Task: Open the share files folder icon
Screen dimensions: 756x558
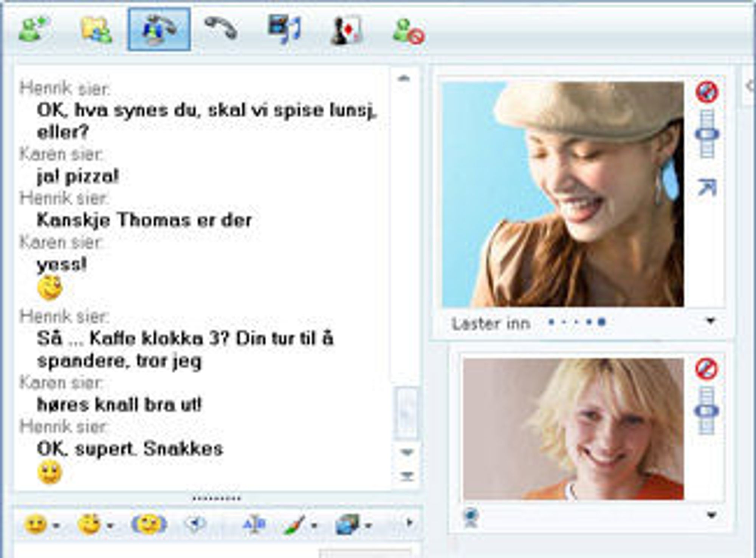Action: [97, 30]
